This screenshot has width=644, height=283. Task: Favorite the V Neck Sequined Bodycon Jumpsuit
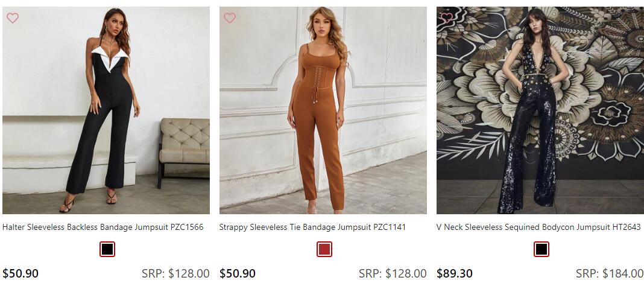(x=447, y=18)
